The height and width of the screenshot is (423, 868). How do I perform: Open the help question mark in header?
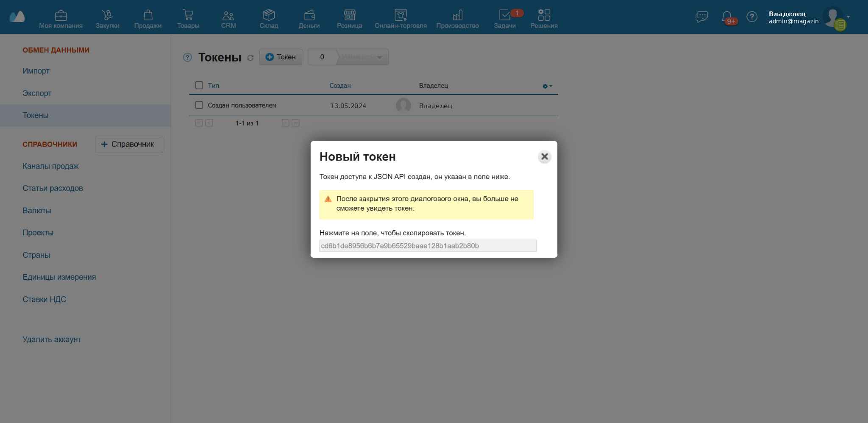click(x=752, y=17)
